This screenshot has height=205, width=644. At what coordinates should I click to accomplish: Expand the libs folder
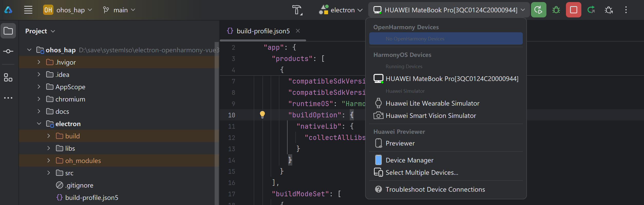49,148
